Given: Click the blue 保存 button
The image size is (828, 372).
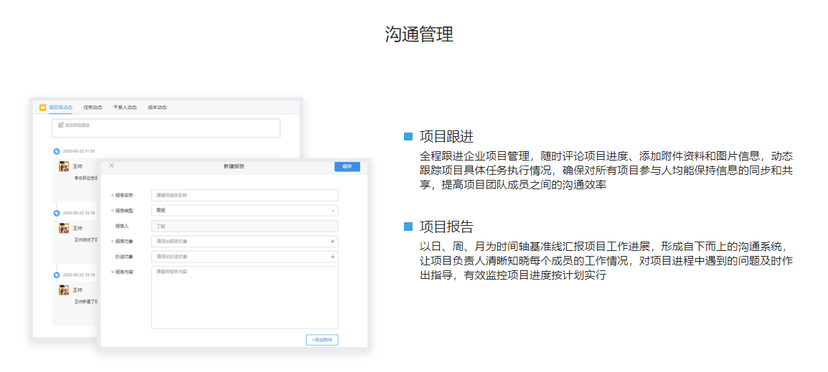Looking at the screenshot, I should 347,166.
